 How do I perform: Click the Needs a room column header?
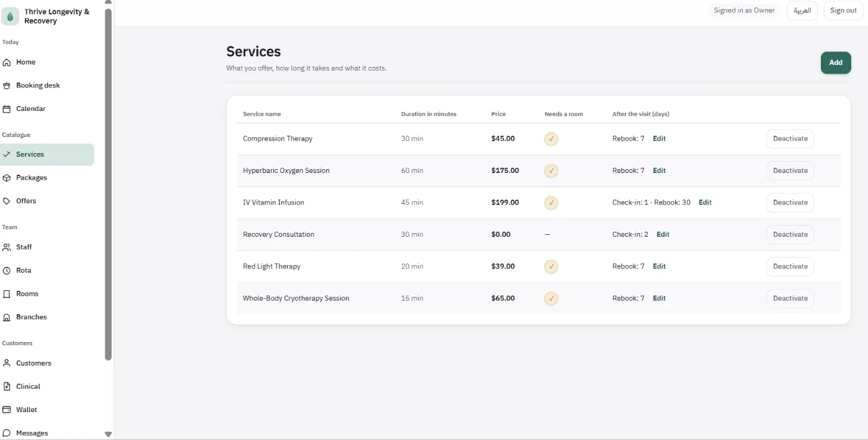(564, 114)
